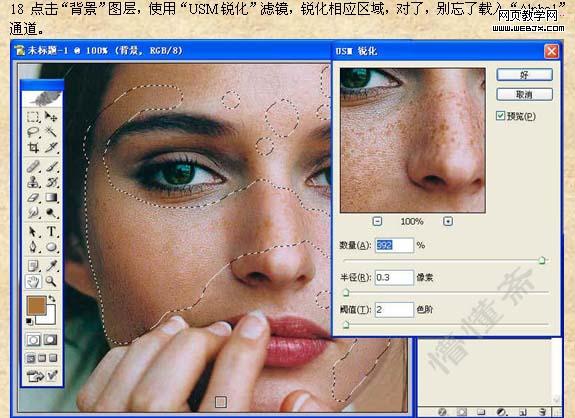Select the Crop tool
Viewport: 575px width, 418px height.
(x=33, y=148)
